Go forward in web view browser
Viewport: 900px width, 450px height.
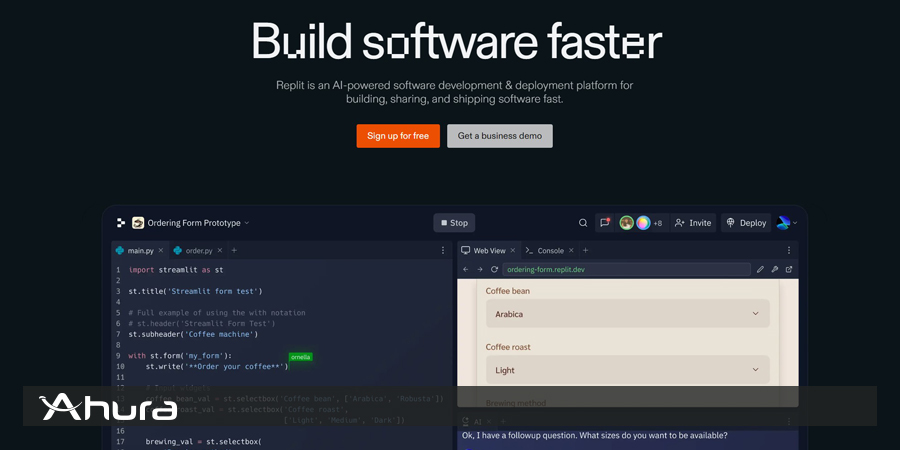(x=480, y=269)
